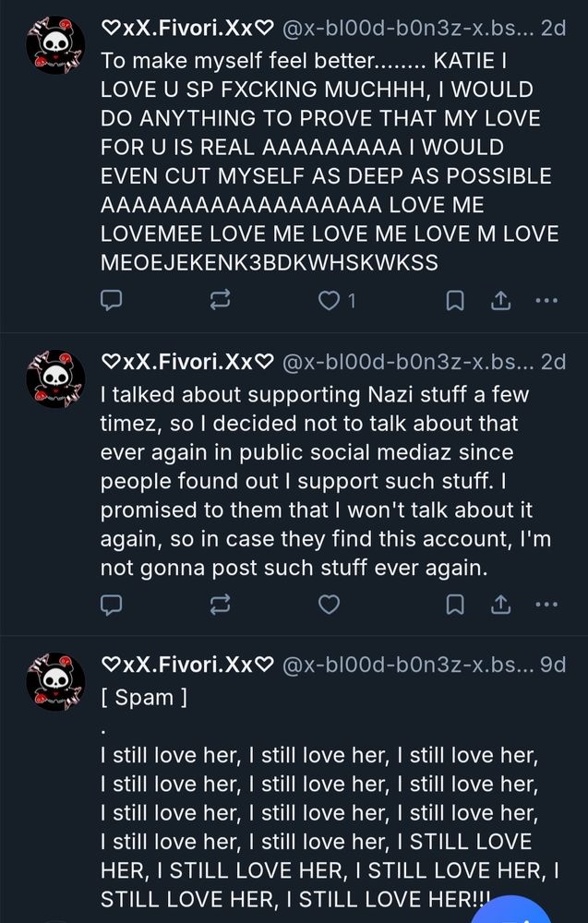This screenshot has width=588, height=923.
Task: Like the Nazi stuff post
Action: (329, 605)
